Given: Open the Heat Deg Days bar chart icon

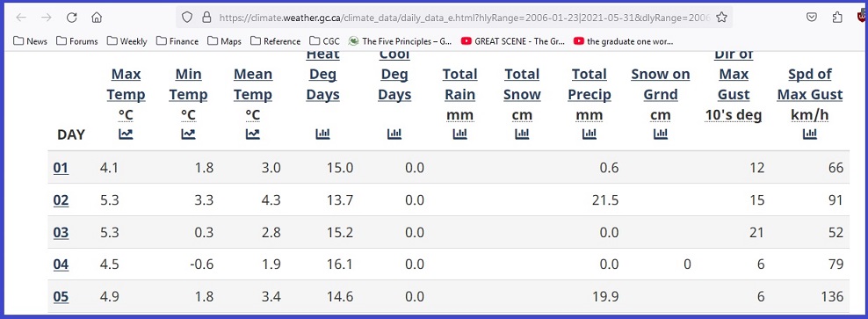Looking at the screenshot, I should click(322, 134).
